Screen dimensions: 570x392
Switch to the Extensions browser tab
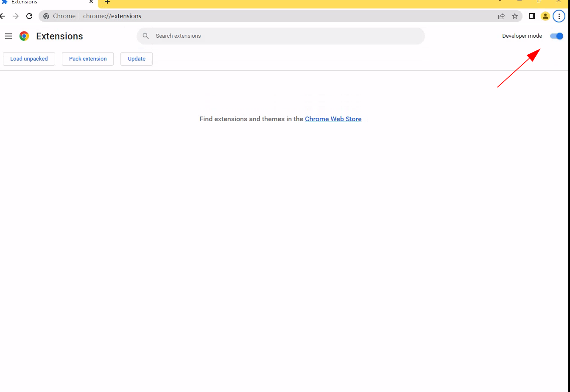point(42,2)
